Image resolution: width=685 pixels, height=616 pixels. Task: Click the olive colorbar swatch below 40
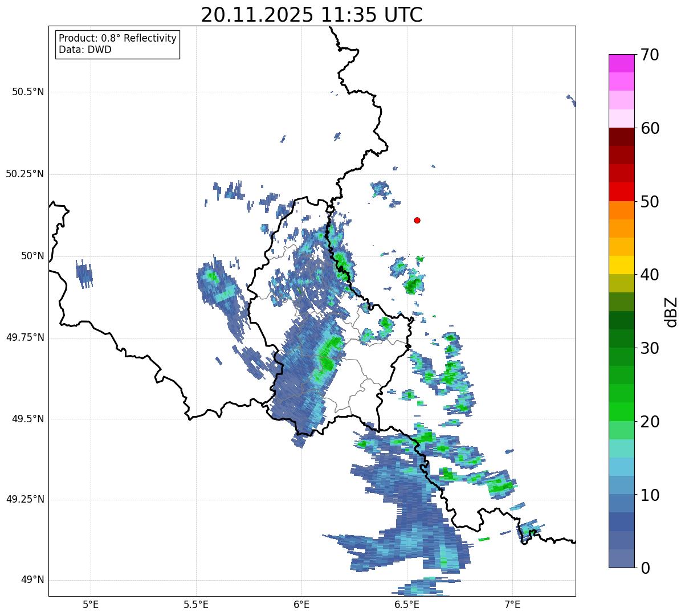[x=621, y=284]
